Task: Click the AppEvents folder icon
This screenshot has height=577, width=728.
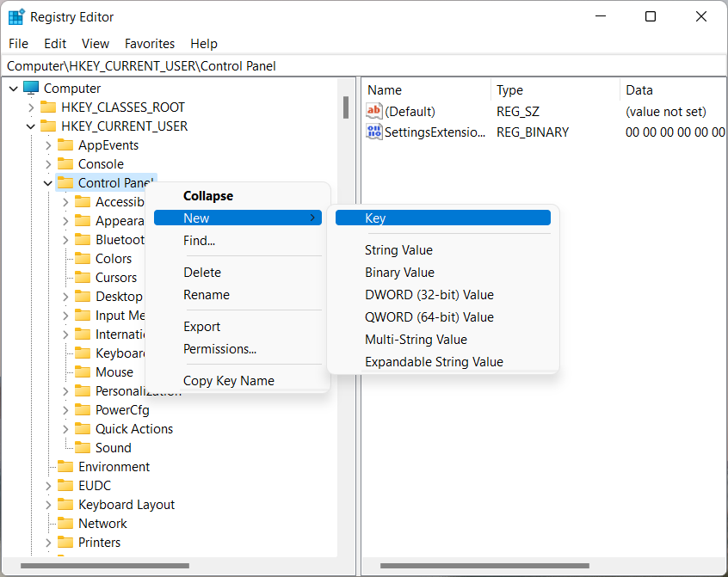Action: tap(65, 145)
